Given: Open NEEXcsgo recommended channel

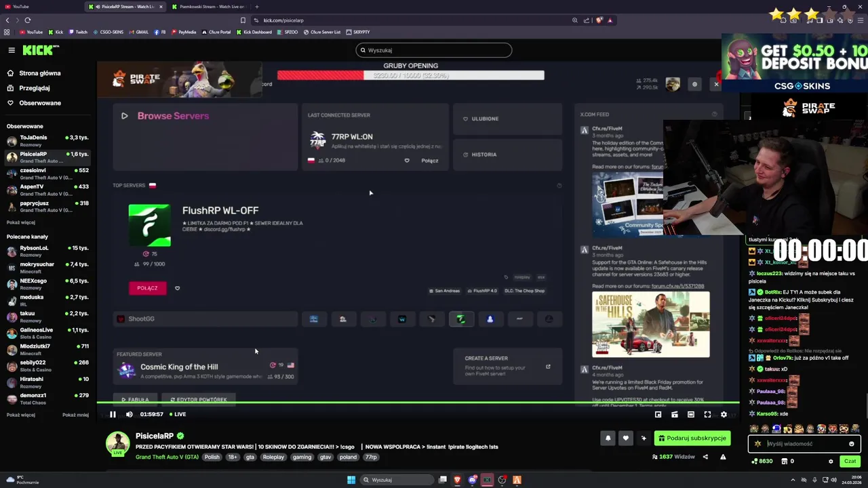Looking at the screenshot, I should pos(47,284).
